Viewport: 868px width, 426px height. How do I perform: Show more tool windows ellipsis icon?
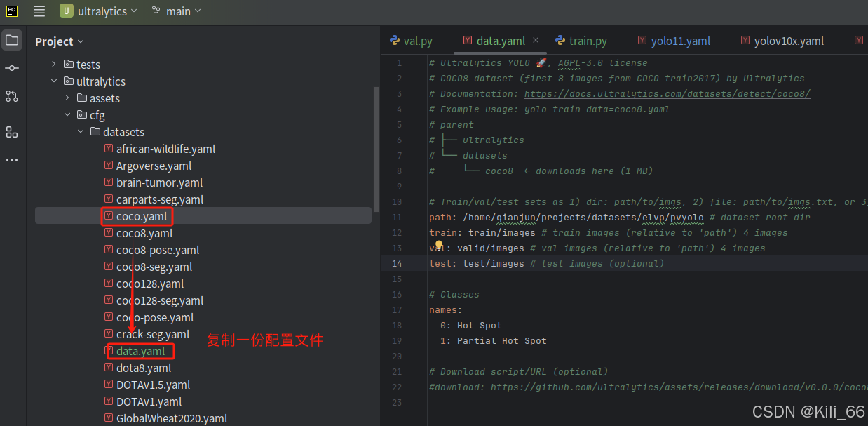[12, 160]
